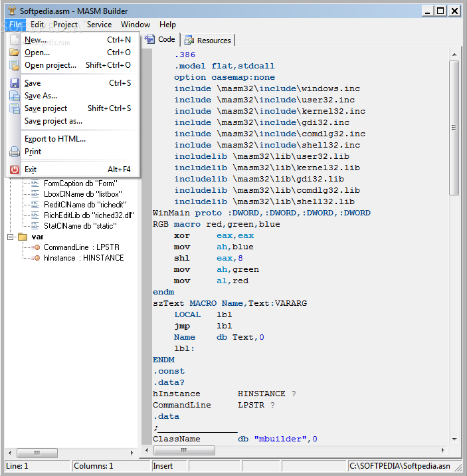Click the StatClName constant icon
This screenshot has width=467, height=476.
pyautogui.click(x=35, y=226)
